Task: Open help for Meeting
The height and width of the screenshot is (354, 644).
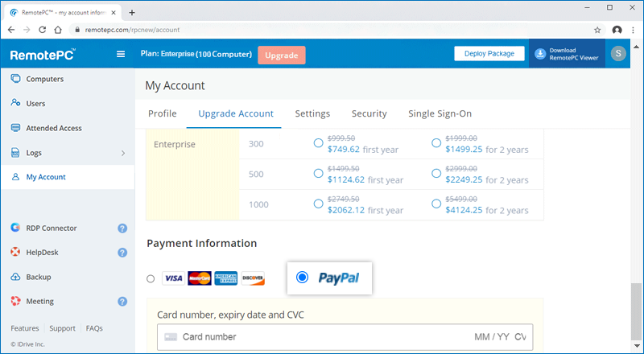Action: 122,302
